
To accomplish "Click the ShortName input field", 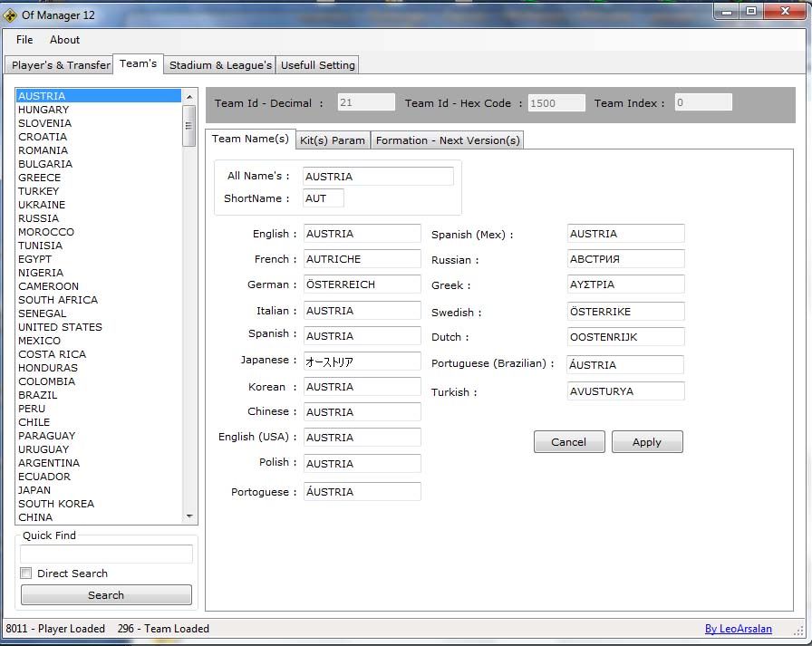I will click(x=324, y=198).
